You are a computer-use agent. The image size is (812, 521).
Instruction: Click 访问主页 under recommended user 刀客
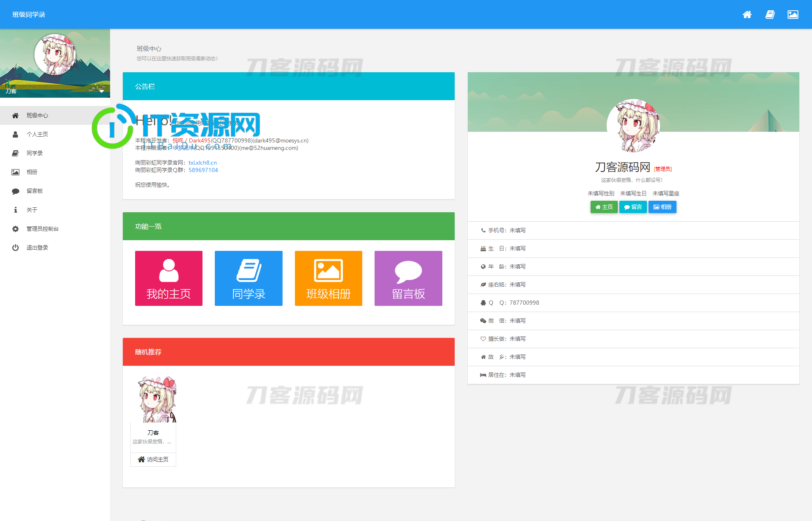(x=153, y=459)
